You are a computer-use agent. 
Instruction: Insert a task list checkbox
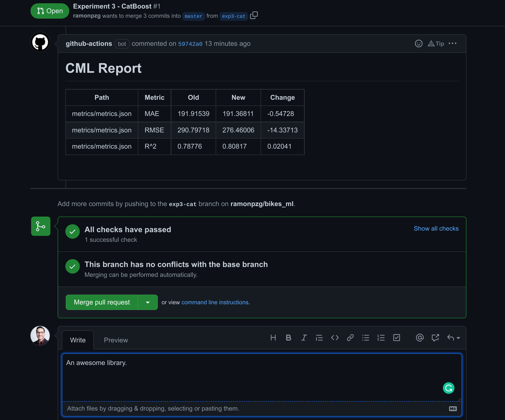click(x=396, y=338)
